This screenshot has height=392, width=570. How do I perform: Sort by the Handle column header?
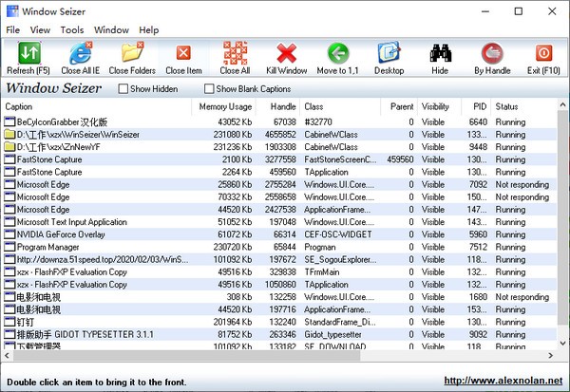click(x=277, y=106)
